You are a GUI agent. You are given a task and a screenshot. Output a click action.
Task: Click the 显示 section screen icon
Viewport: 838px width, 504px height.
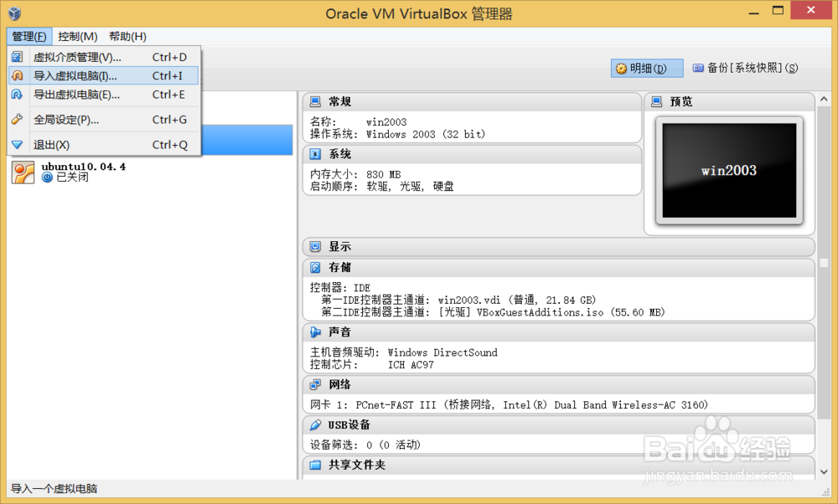315,247
